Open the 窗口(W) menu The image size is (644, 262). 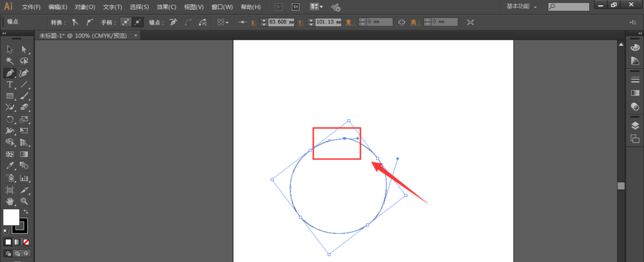(x=222, y=7)
